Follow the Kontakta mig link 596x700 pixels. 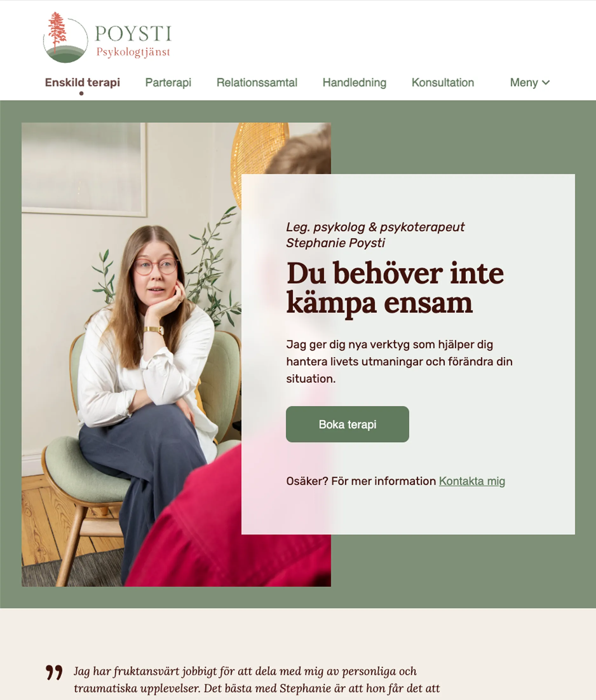click(472, 481)
